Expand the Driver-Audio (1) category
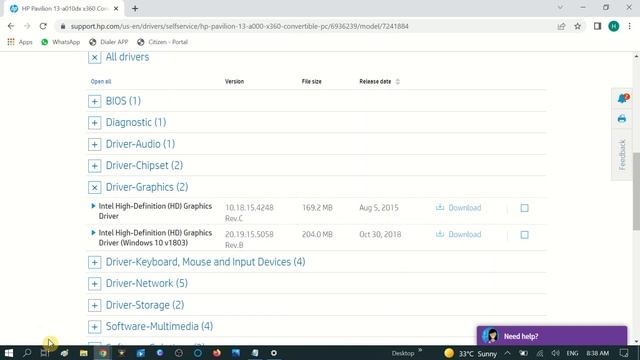 94,144
